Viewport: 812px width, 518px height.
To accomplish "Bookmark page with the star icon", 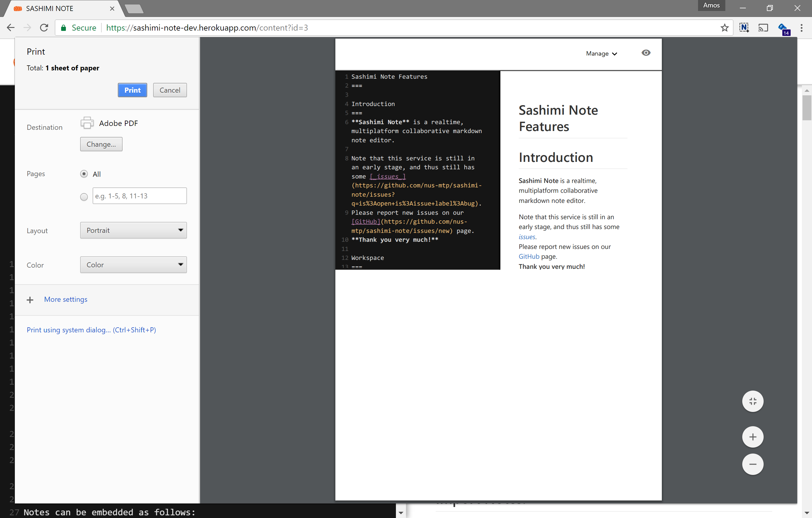I will click(x=724, y=28).
